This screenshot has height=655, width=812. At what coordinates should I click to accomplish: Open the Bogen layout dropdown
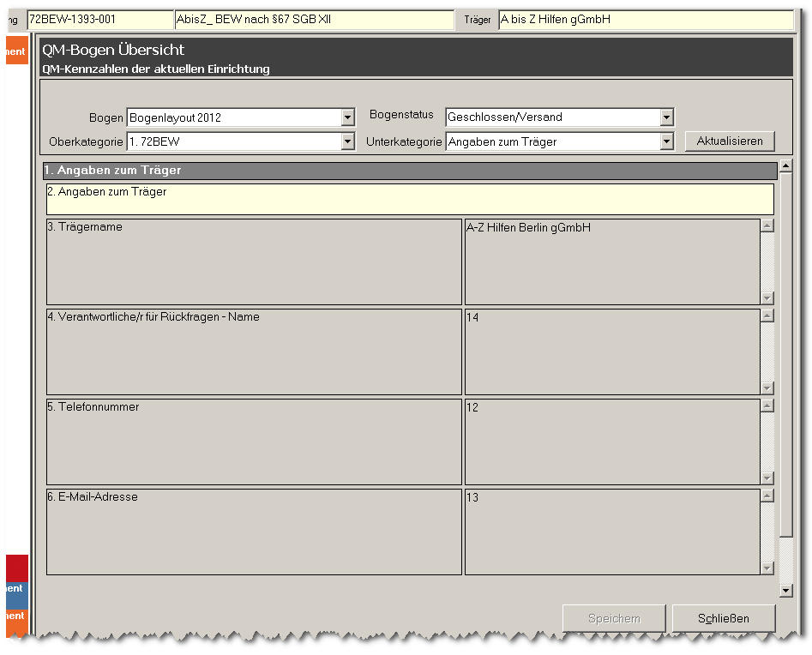(347, 117)
